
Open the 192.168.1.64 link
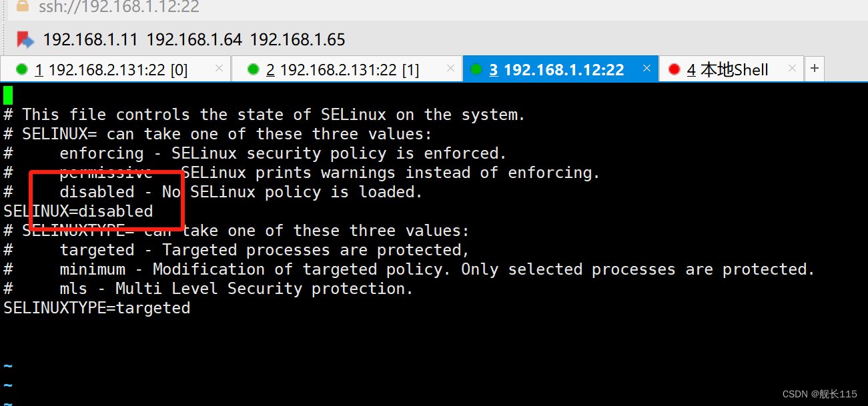(194, 39)
